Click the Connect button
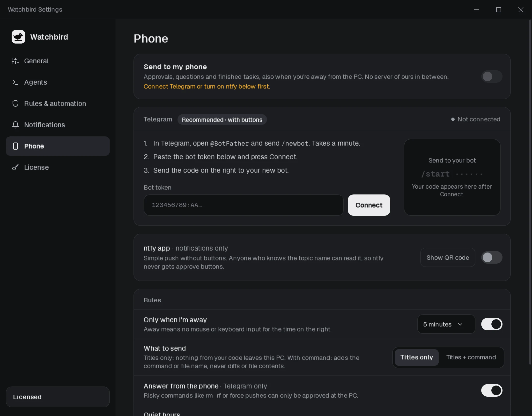The height and width of the screenshot is (416, 532). (369, 205)
